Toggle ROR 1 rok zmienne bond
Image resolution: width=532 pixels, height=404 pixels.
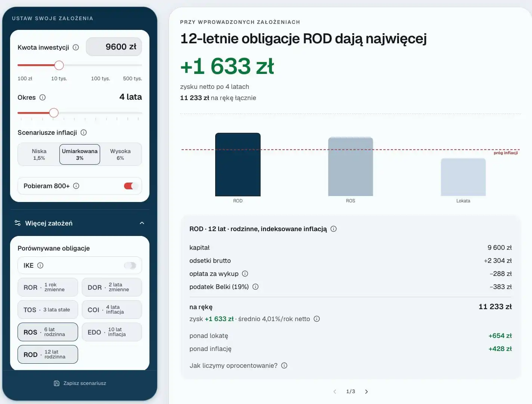tap(48, 287)
